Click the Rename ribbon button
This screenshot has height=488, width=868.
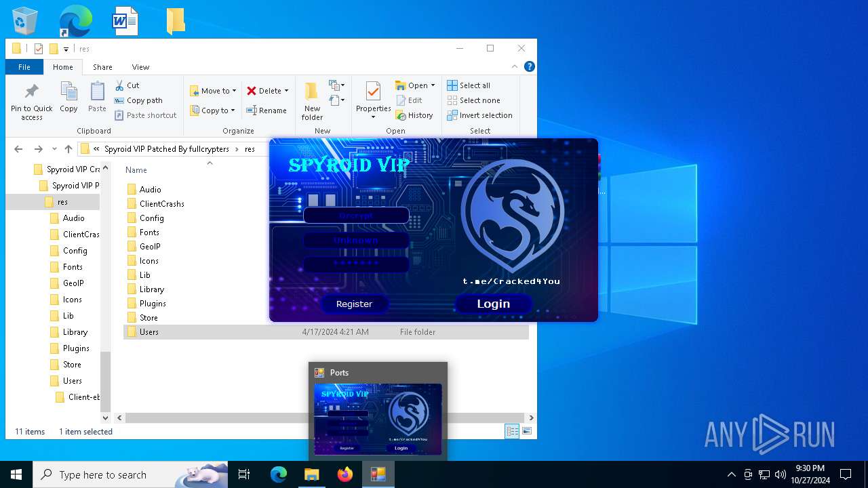pyautogui.click(x=267, y=110)
